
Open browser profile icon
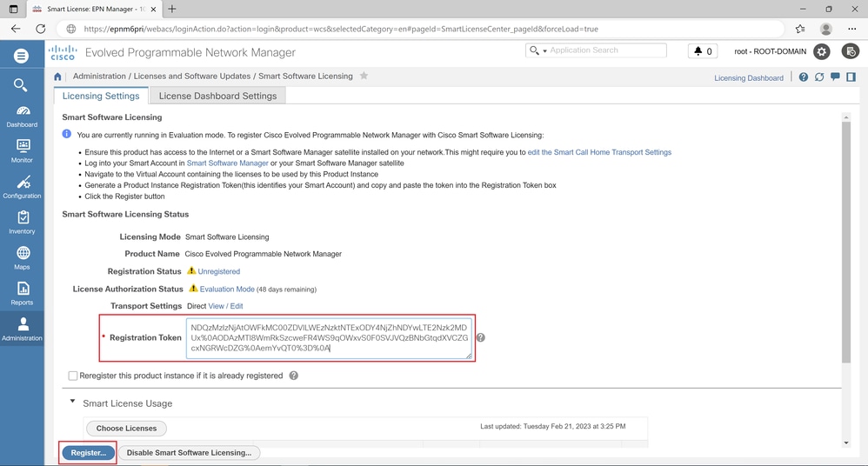point(826,29)
